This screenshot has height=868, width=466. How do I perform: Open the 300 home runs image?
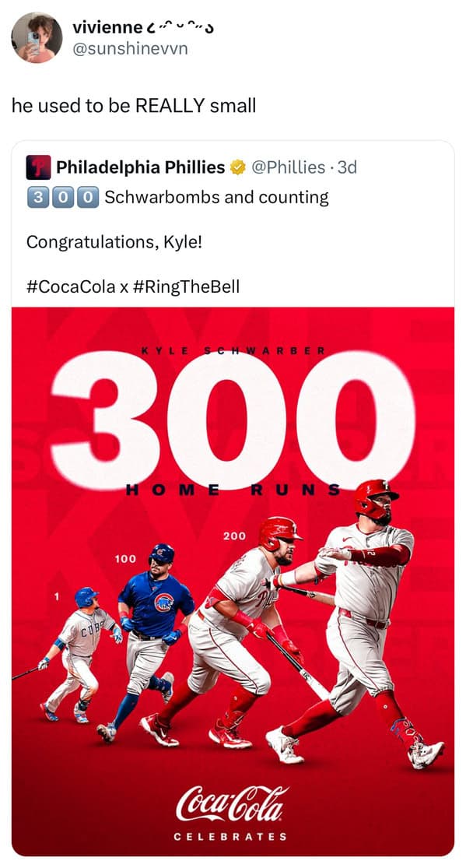[x=233, y=582]
